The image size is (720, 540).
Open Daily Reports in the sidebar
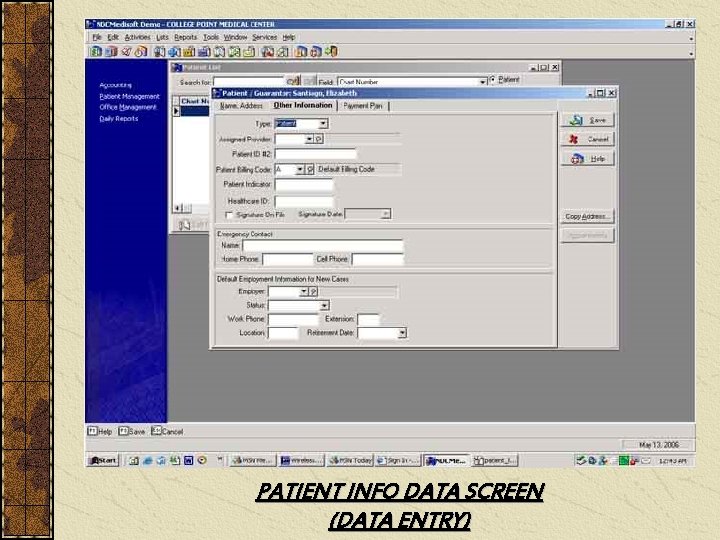pos(118,118)
